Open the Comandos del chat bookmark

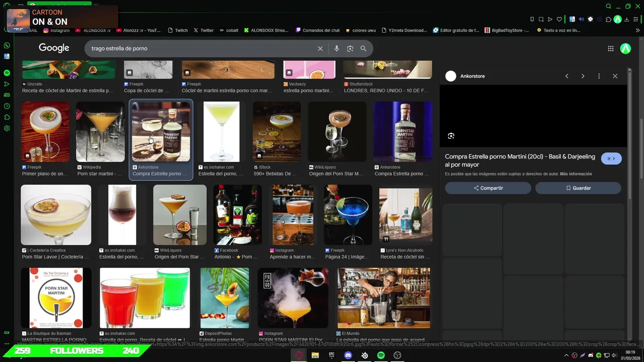click(318, 30)
